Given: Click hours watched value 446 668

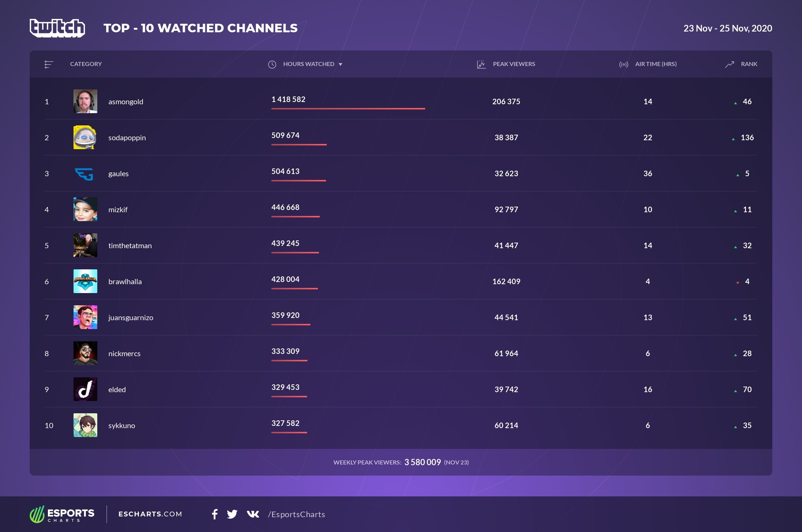Looking at the screenshot, I should [285, 207].
